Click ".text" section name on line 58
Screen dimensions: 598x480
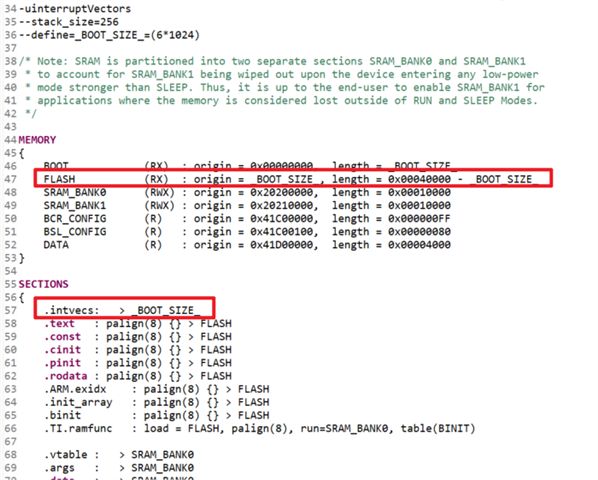pos(59,324)
